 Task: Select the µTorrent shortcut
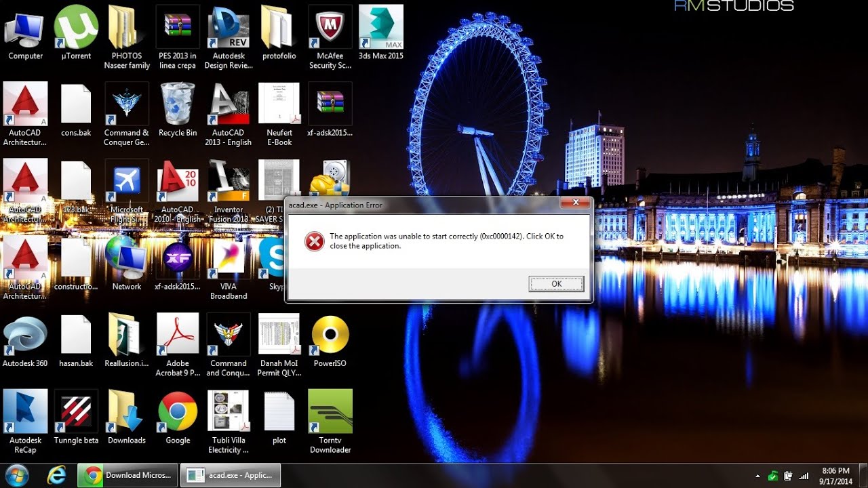click(76, 33)
